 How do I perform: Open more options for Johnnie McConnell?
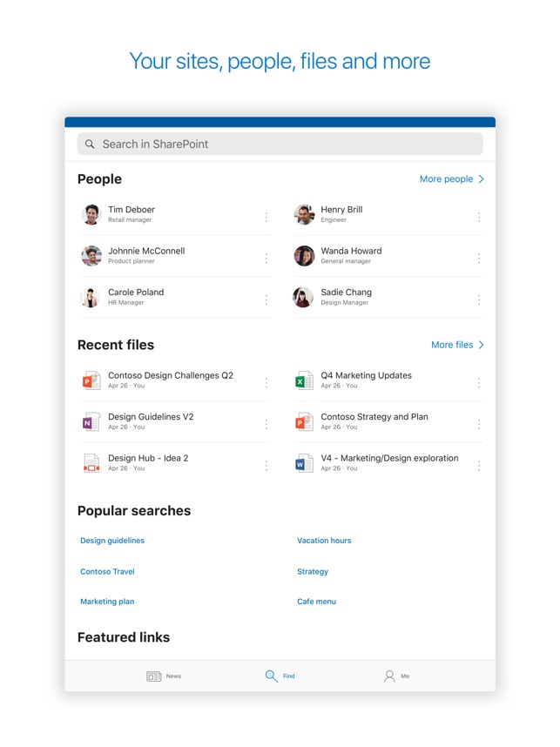[266, 259]
